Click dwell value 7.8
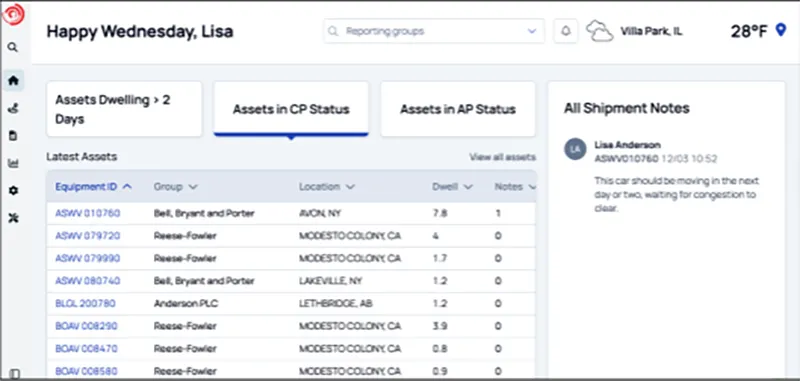Viewport: 800px width, 381px height. coord(439,213)
